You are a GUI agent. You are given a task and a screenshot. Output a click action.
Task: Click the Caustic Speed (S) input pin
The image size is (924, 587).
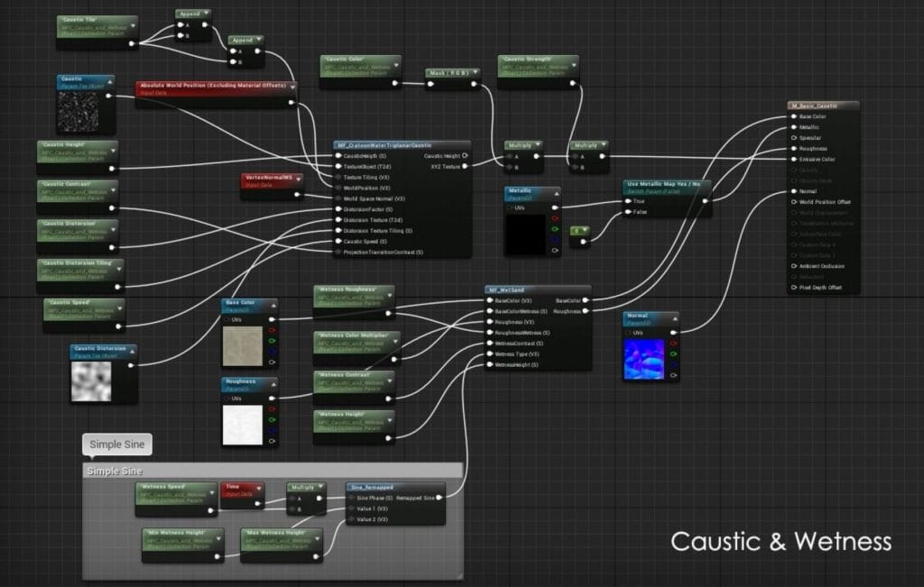tap(338, 242)
